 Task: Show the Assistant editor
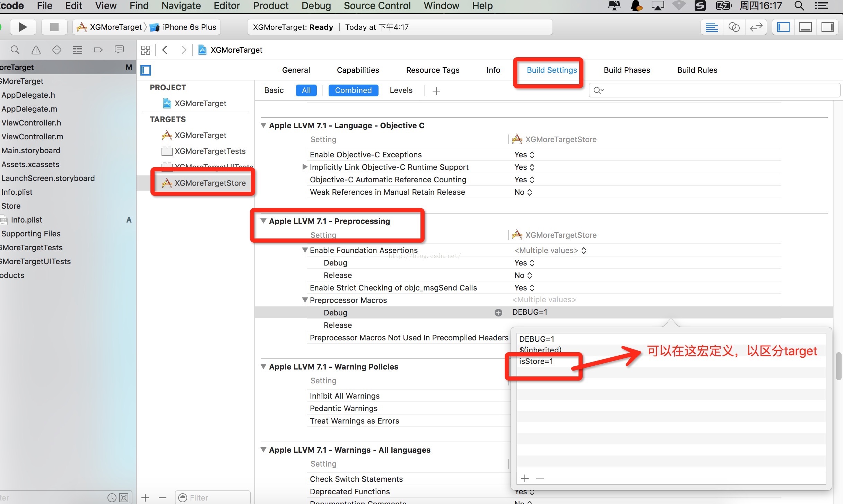pos(734,27)
